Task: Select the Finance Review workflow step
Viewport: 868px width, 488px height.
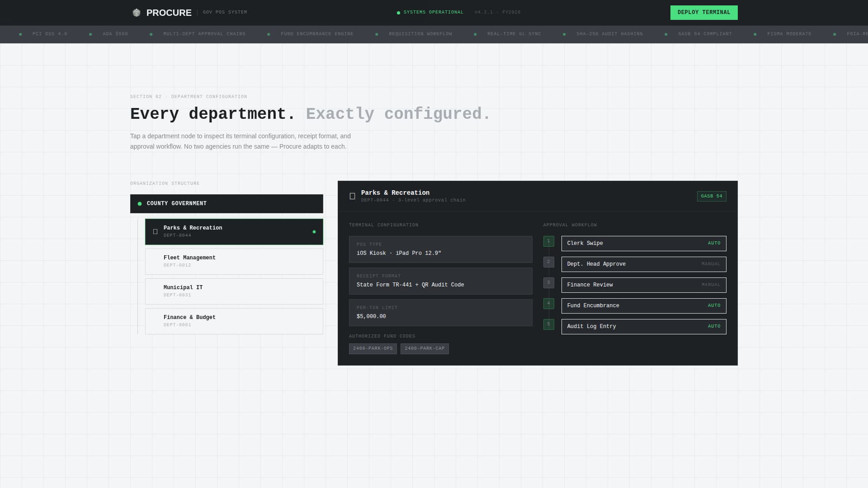Action: 644,285
